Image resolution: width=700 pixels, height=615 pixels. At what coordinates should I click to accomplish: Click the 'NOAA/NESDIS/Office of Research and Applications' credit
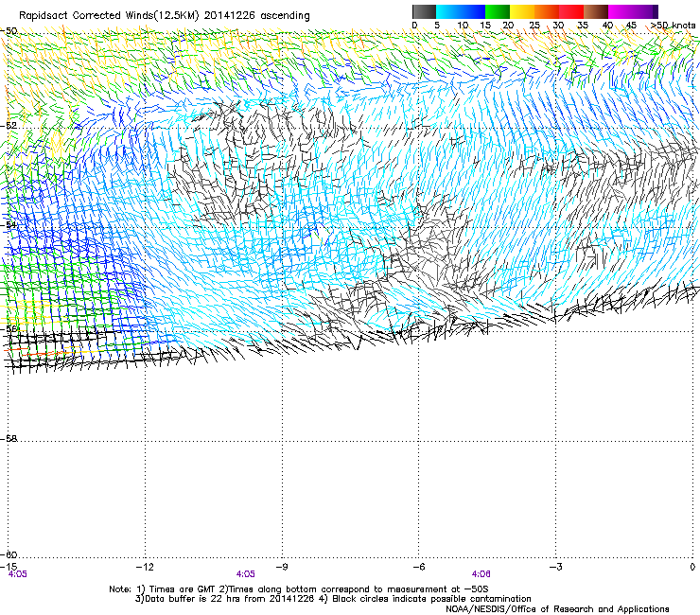[557, 608]
